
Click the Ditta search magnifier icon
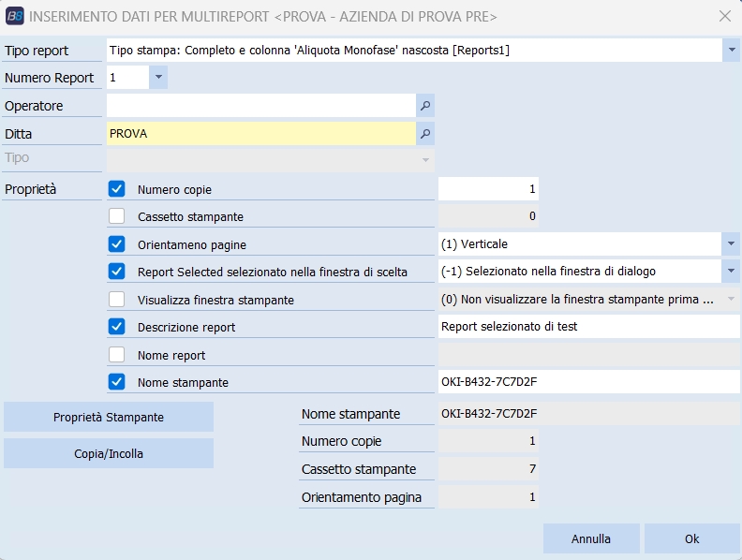(x=425, y=134)
